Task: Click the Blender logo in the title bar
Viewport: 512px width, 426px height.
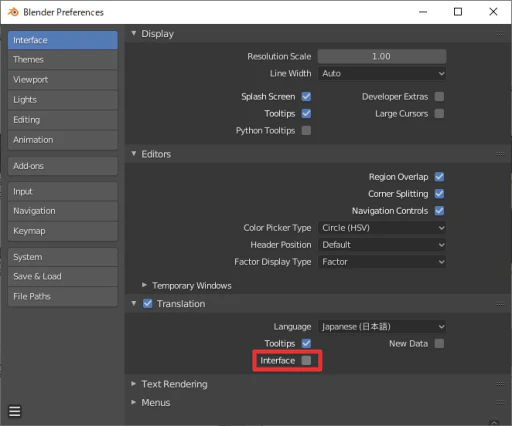Action: coord(13,12)
